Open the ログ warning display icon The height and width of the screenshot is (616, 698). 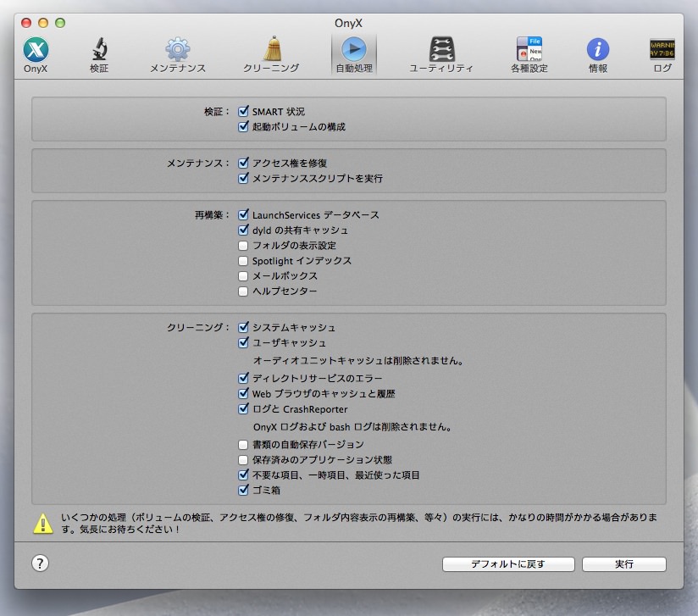click(662, 55)
